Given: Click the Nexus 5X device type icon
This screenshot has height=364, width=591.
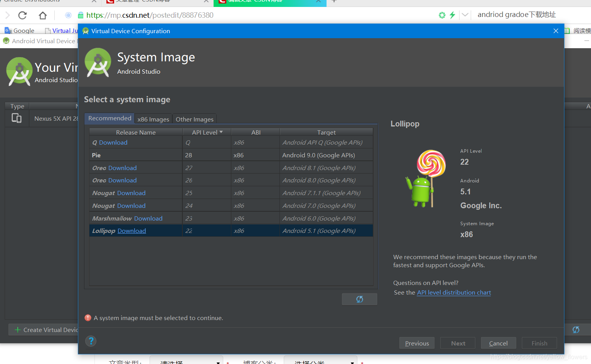Looking at the screenshot, I should coord(17,118).
